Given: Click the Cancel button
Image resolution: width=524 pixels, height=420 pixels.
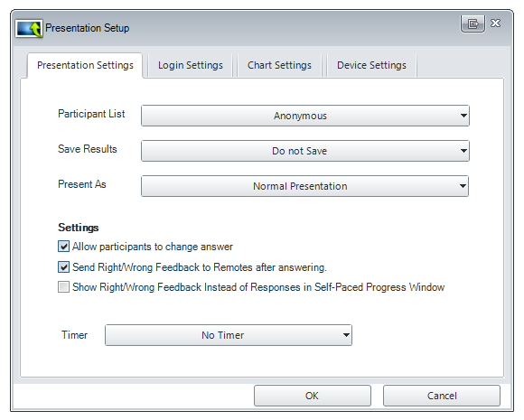Looking at the screenshot, I should pyautogui.click(x=442, y=396).
